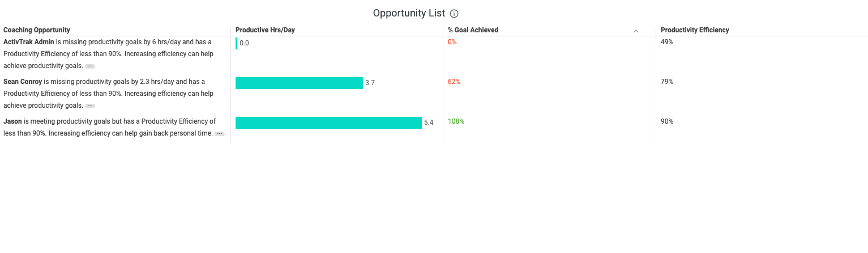868x253 pixels.
Task: Click Sean Conroy's 3.7 hours bar
Action: pos(299,83)
